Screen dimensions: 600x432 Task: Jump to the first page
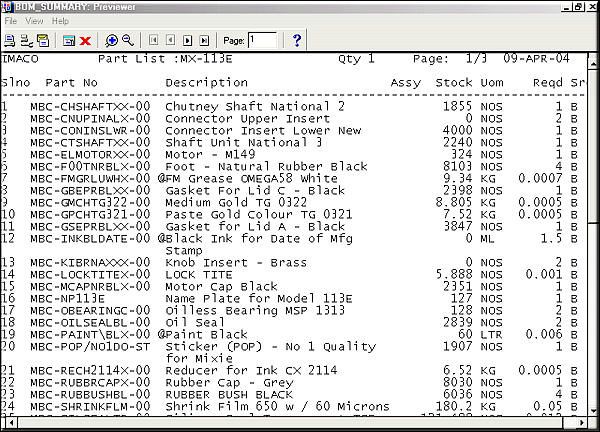[155, 40]
